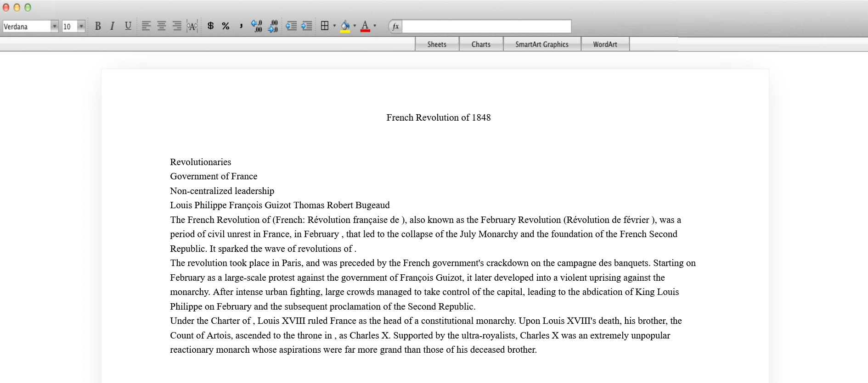
Task: Click the line starting 'period of civil unrest'
Action: click(424, 234)
